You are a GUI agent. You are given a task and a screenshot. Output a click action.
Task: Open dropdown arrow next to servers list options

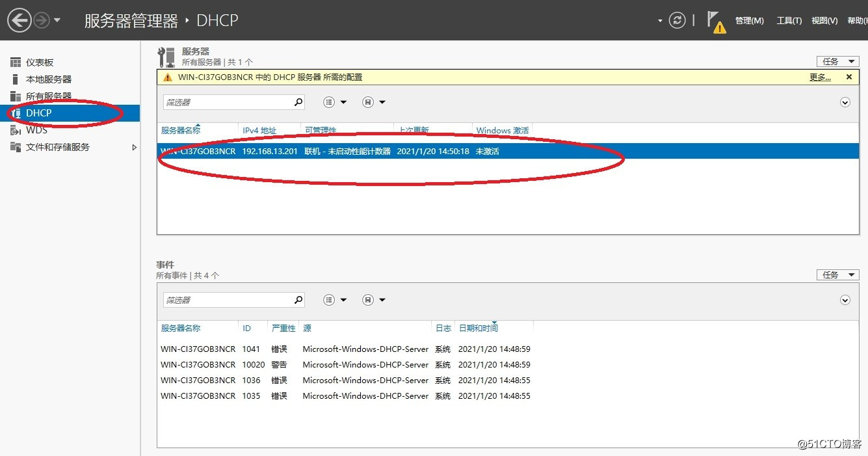[343, 102]
